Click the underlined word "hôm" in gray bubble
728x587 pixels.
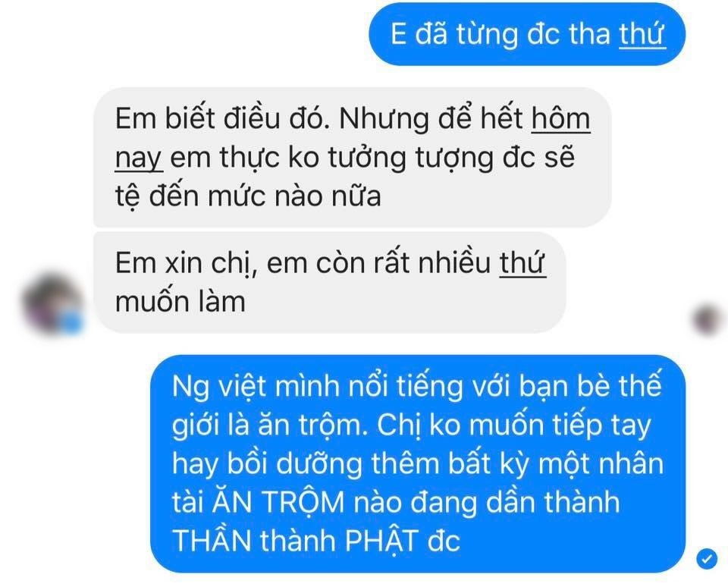click(x=561, y=118)
